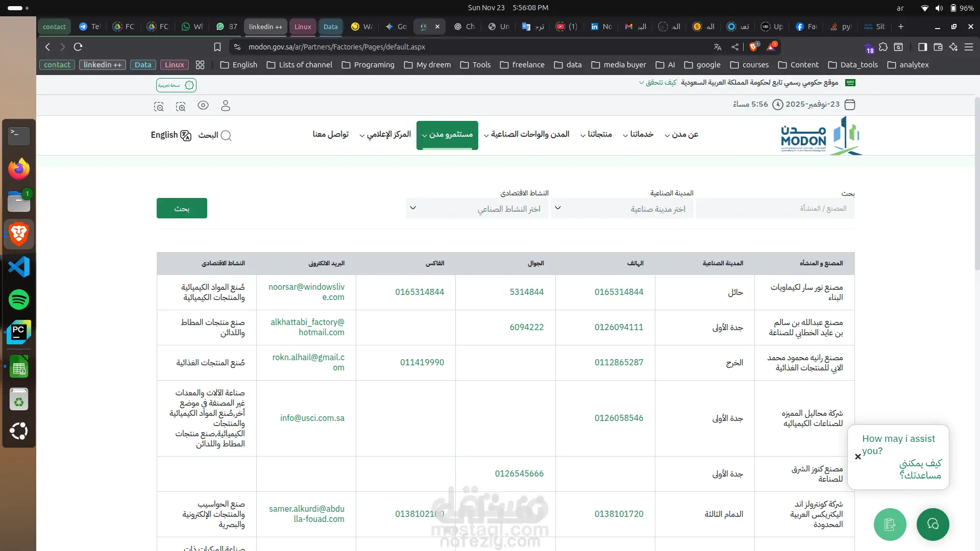
Task: Click phone number 0126094111
Action: click(619, 327)
